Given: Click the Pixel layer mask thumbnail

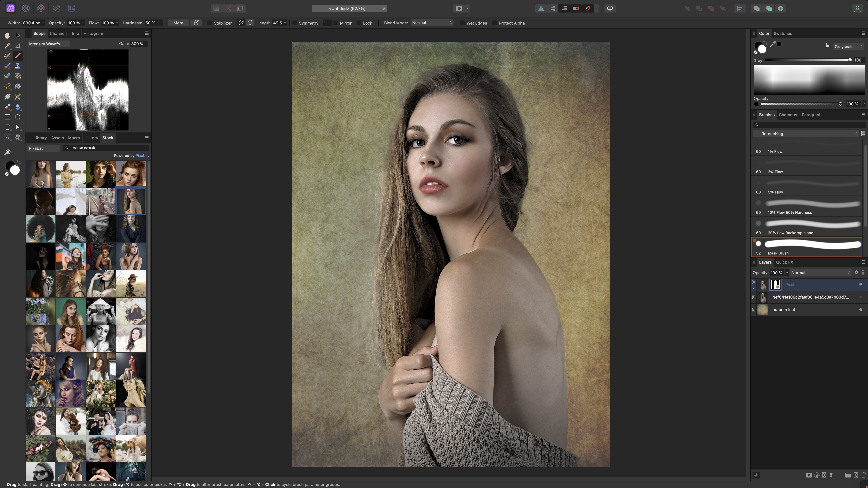Looking at the screenshot, I should pos(775,285).
